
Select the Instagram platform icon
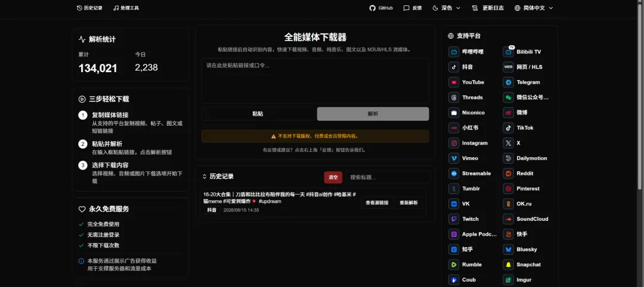click(x=454, y=143)
